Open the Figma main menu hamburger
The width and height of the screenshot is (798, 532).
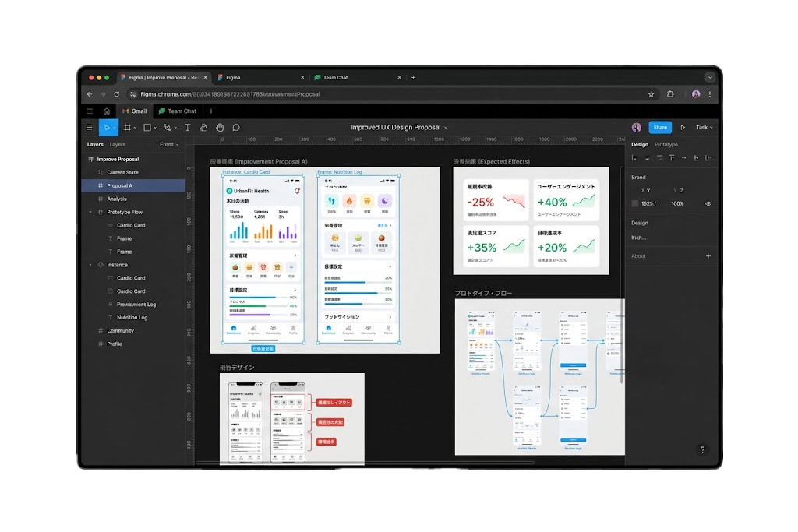89,128
